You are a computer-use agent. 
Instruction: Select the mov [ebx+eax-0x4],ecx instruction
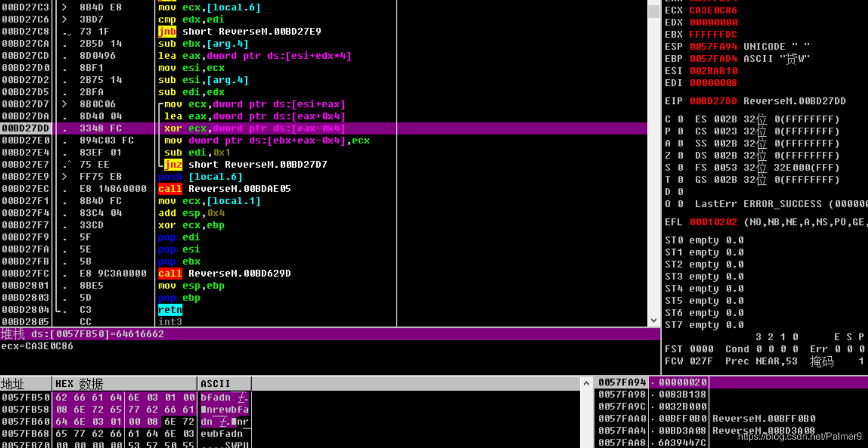pyautogui.click(x=267, y=140)
